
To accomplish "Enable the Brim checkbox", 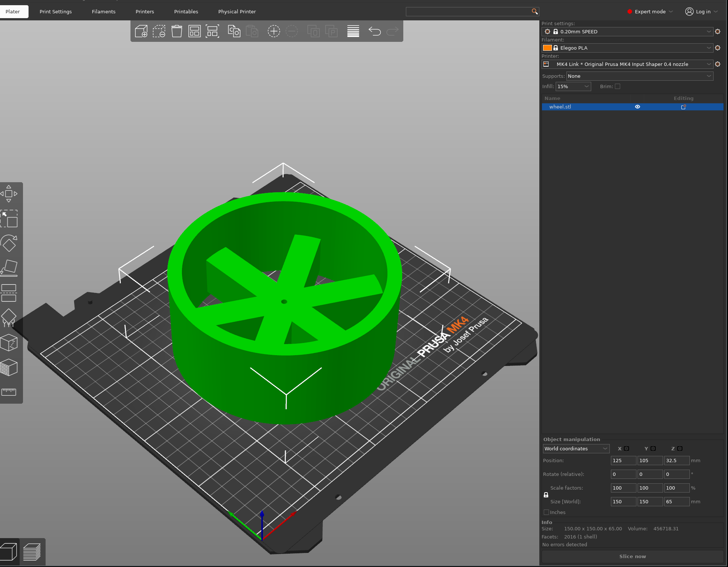I will (618, 86).
